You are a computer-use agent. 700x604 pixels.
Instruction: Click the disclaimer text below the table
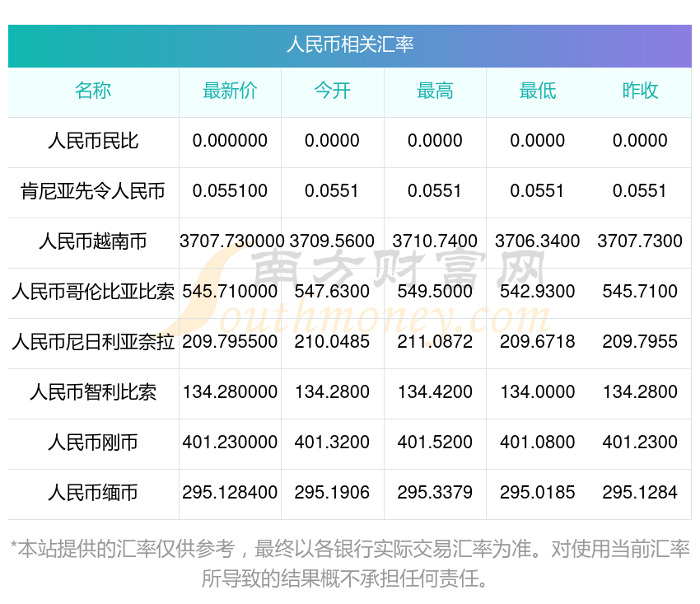349,564
